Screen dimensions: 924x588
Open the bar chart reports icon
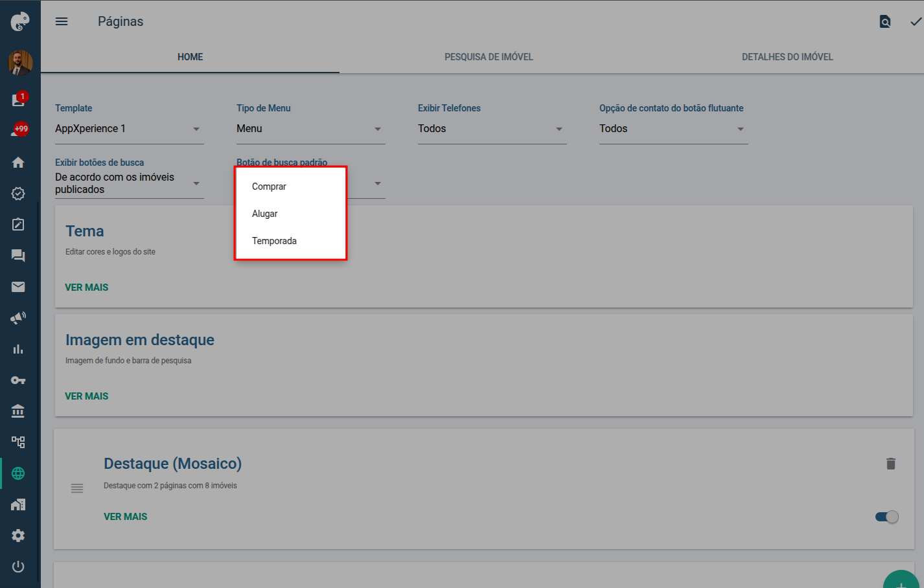tap(18, 349)
